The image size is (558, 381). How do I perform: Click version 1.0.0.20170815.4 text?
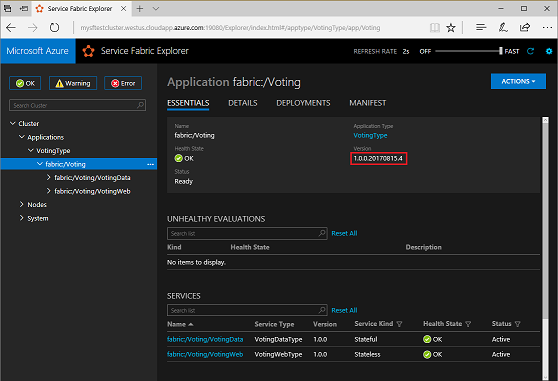pos(378,158)
